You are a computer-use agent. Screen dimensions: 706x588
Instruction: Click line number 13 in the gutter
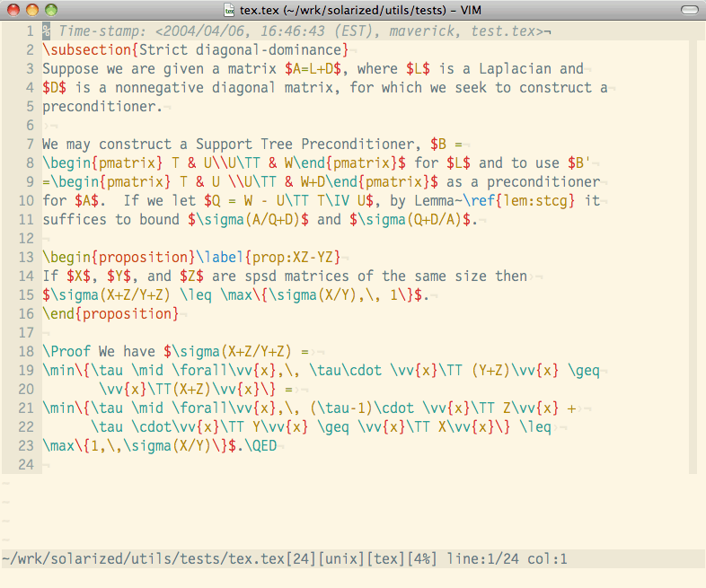pos(25,257)
